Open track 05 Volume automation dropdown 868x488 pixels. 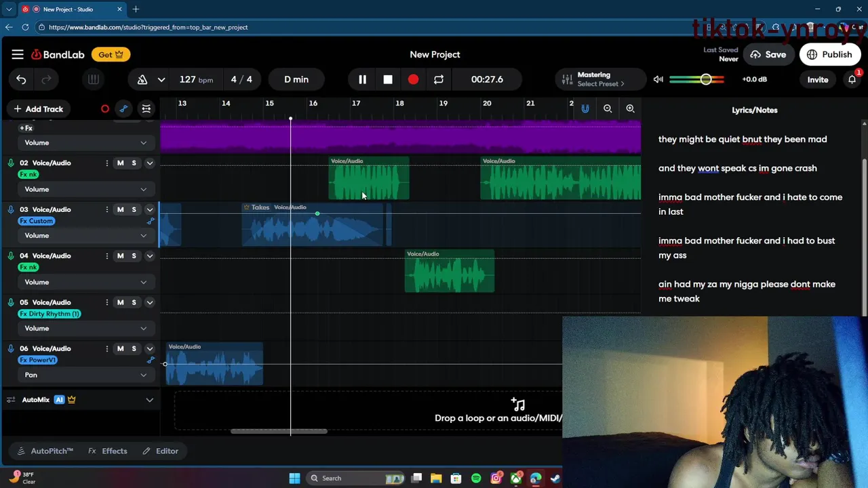85,328
